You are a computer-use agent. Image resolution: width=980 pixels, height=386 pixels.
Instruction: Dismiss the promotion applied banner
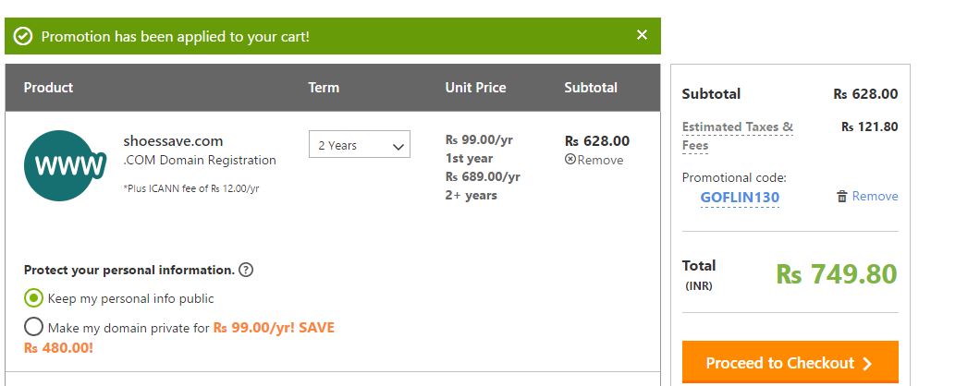tap(642, 35)
